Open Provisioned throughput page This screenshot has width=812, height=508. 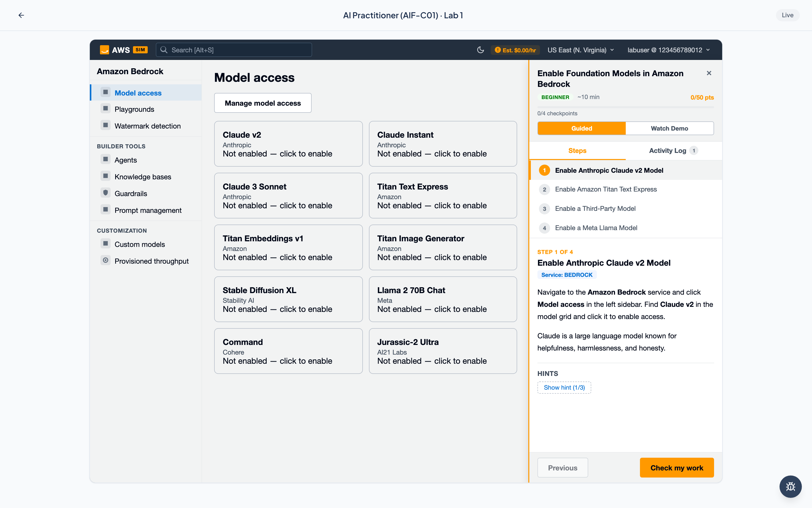[x=146, y=261]
